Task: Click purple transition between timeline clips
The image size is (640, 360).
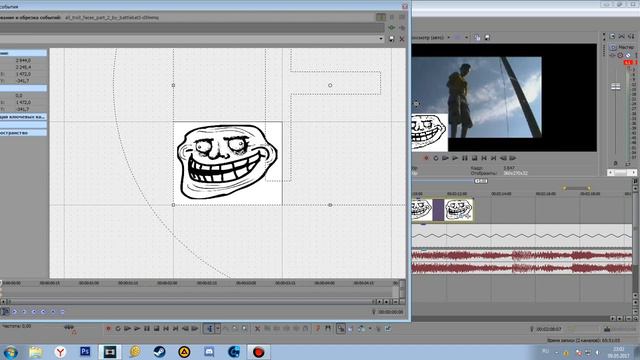Action: (438, 210)
